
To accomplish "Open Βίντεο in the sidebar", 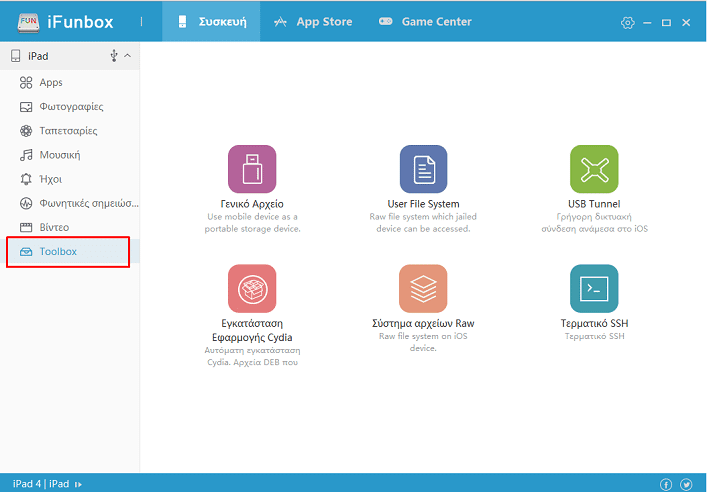I will [x=54, y=228].
